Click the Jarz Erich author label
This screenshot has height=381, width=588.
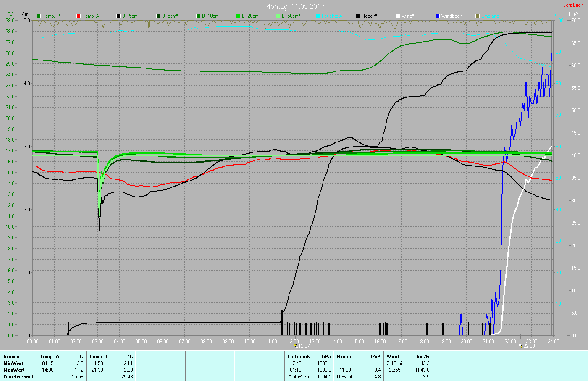573,5
